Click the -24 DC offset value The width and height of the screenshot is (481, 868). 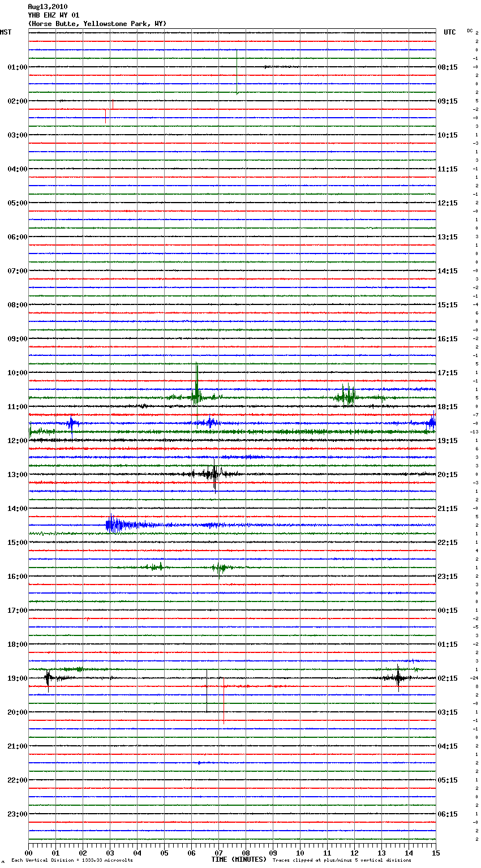point(474,678)
